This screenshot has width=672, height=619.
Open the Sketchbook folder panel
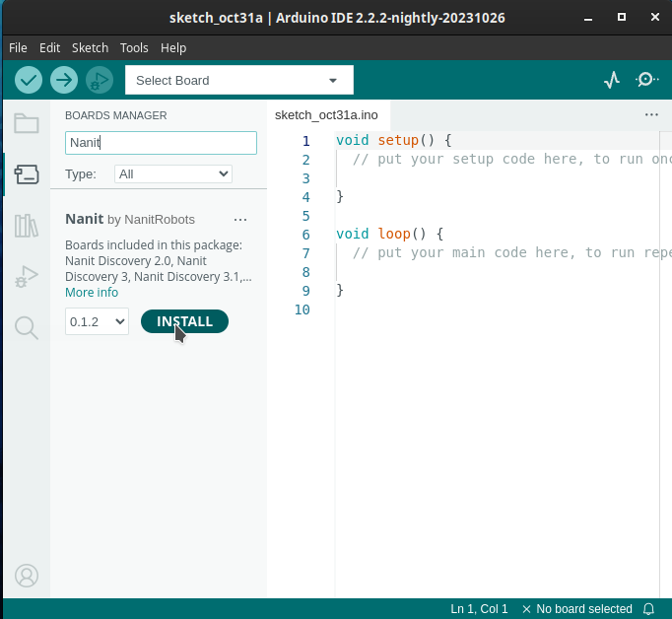click(27, 123)
